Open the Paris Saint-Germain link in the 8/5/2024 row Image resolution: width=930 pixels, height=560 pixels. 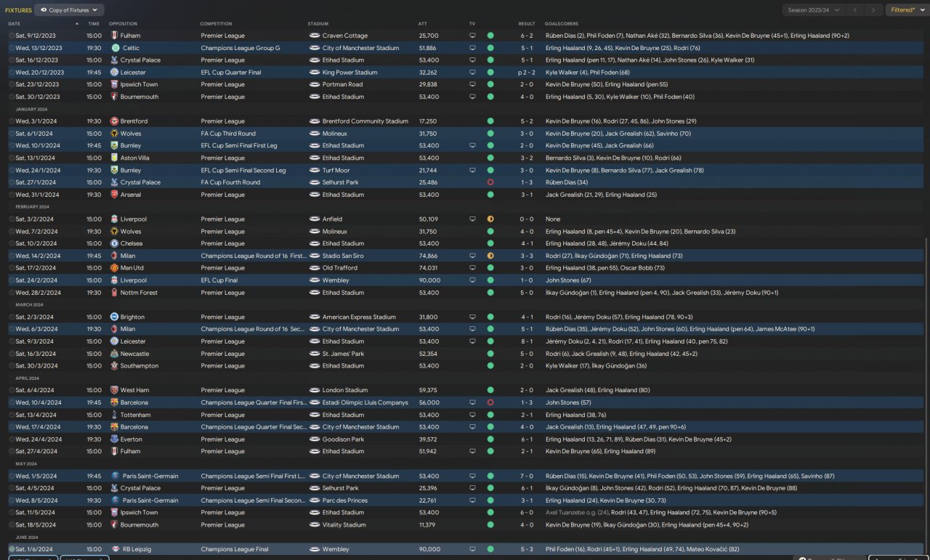pyautogui.click(x=150, y=500)
